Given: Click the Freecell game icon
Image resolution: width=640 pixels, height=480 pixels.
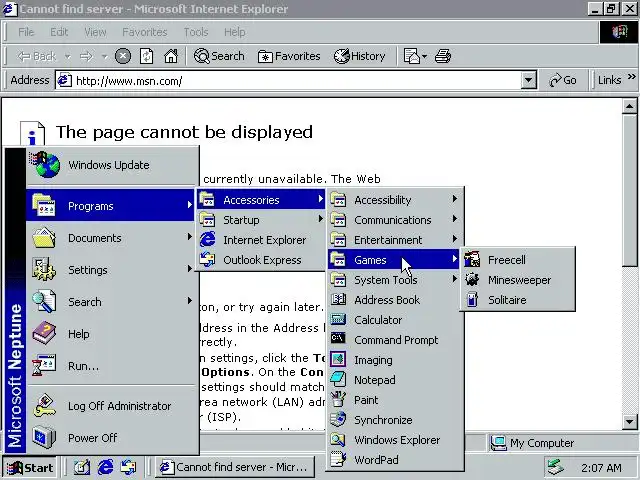Looking at the screenshot, I should tap(472, 260).
